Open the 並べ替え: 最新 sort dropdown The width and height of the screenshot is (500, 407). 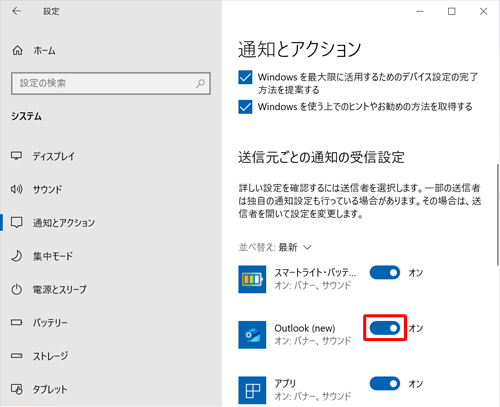click(x=275, y=247)
